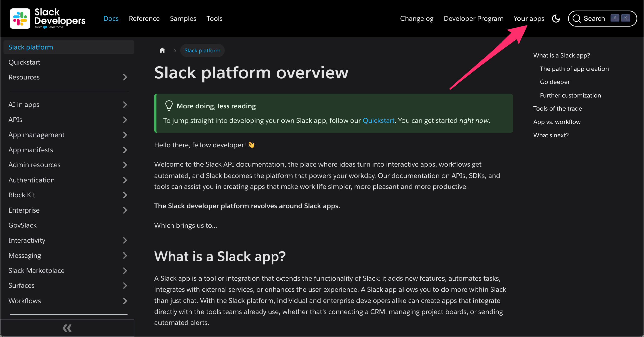This screenshot has height=337, width=644.
Task: Click the lightbulb tip icon
Action: click(x=169, y=106)
